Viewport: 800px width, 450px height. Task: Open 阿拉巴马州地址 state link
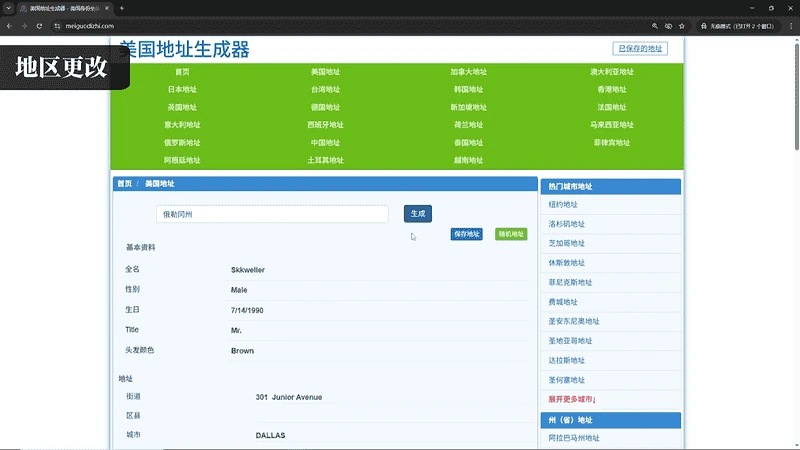pos(574,438)
